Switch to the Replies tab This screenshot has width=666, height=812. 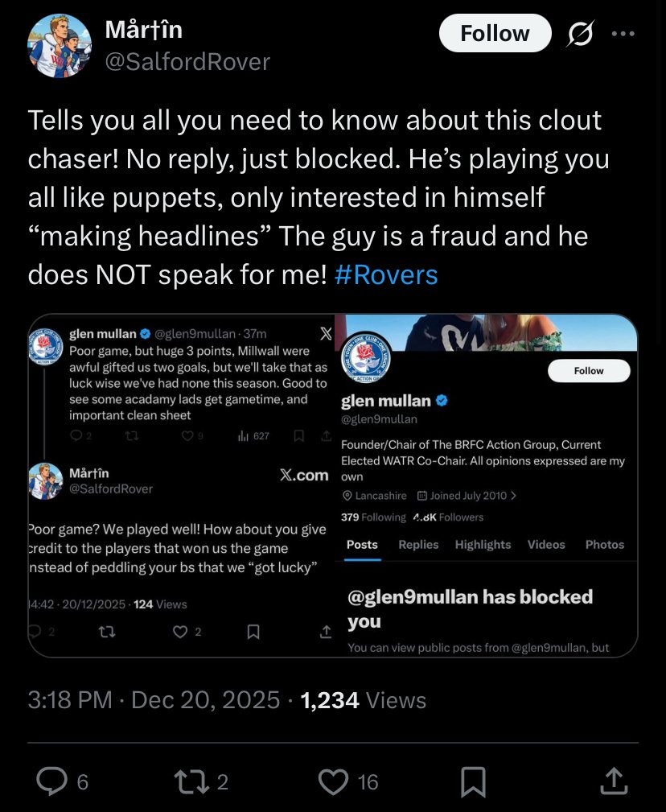[x=418, y=545]
